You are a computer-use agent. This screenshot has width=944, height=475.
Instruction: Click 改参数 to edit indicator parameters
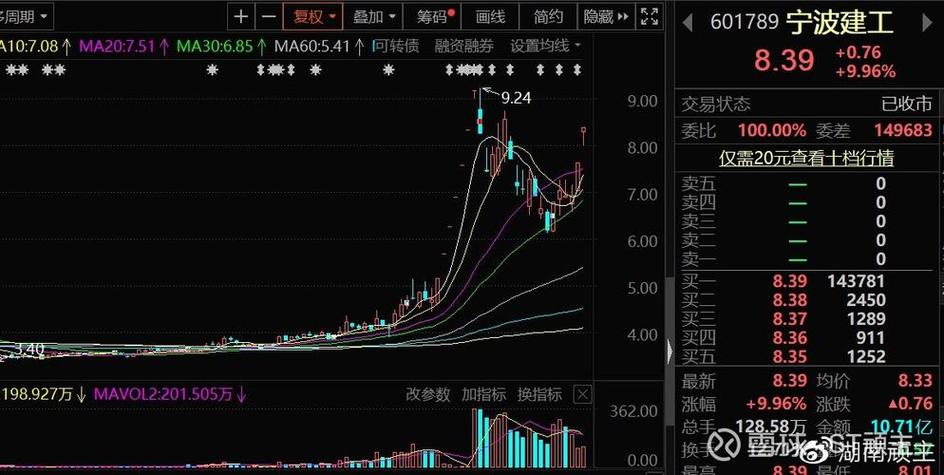pyautogui.click(x=427, y=395)
